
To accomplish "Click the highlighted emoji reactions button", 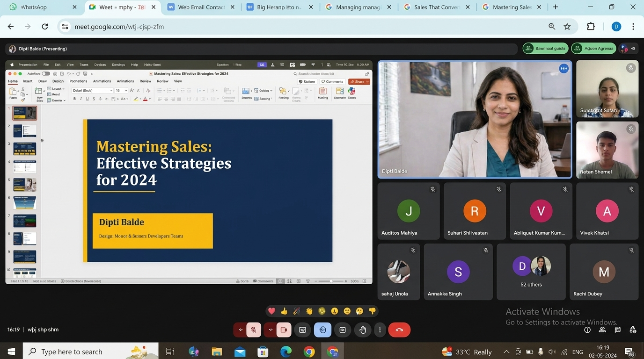I will tap(322, 330).
